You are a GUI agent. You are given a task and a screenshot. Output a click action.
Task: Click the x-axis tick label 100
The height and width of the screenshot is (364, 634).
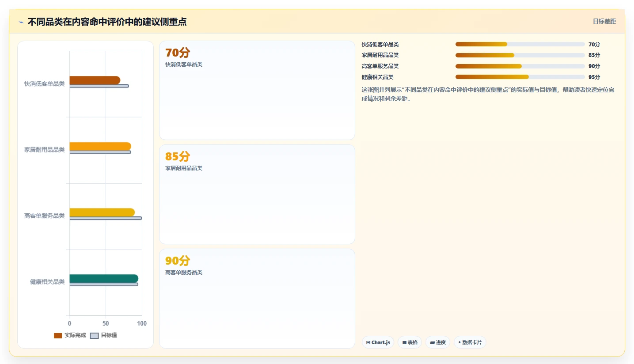142,323
